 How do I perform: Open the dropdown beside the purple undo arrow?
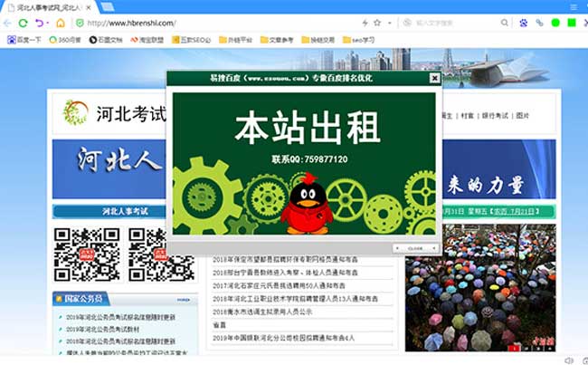(x=48, y=24)
